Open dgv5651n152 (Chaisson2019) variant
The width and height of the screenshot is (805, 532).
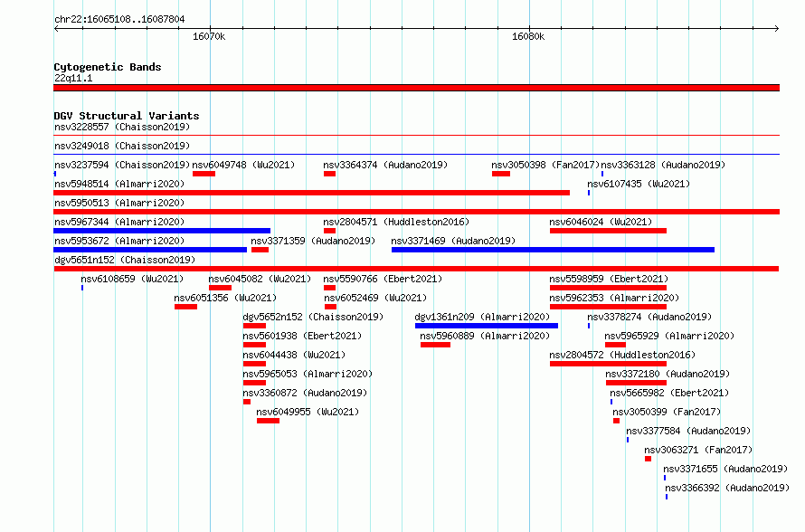(x=125, y=260)
